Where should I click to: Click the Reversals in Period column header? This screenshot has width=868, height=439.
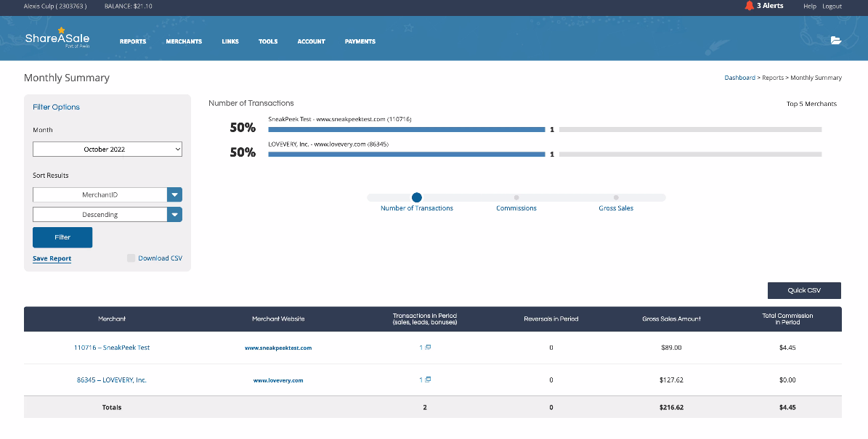pyautogui.click(x=551, y=319)
